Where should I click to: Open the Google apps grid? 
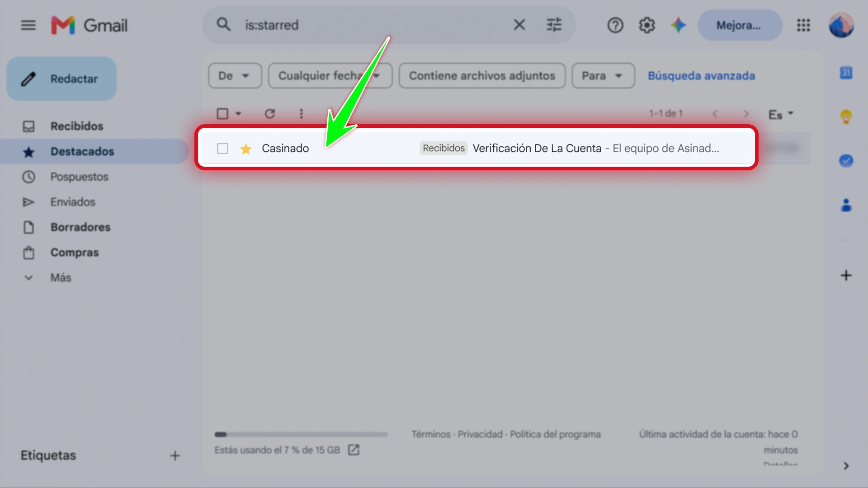pos(803,25)
